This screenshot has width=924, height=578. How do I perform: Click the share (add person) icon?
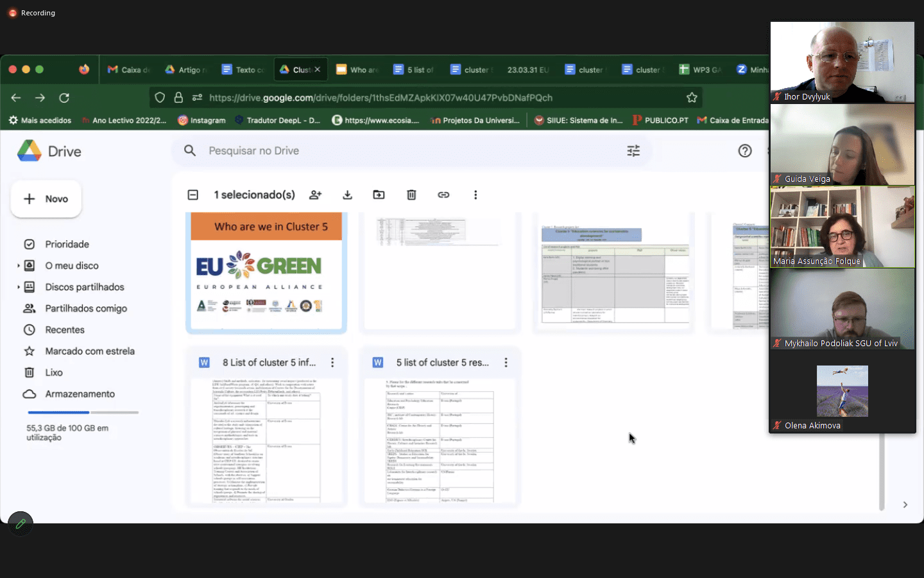coord(315,195)
